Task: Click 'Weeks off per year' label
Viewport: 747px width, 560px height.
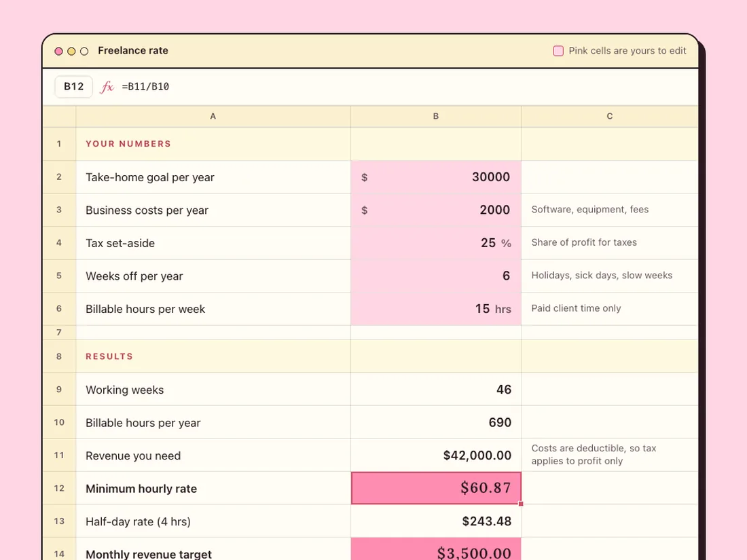Action: tap(134, 276)
